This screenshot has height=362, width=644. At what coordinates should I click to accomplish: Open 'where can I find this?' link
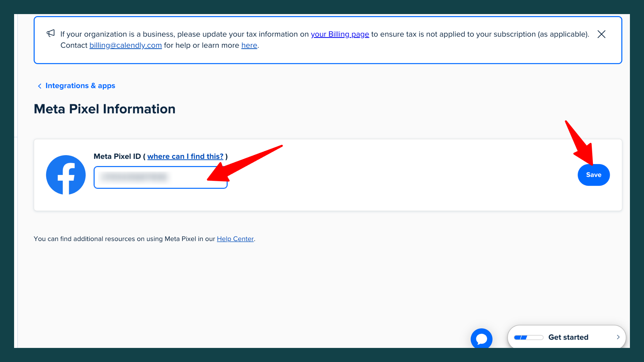click(x=185, y=156)
